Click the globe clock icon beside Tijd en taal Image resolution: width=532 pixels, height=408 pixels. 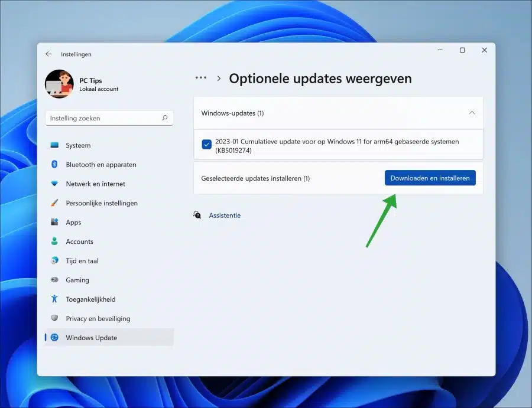(54, 260)
